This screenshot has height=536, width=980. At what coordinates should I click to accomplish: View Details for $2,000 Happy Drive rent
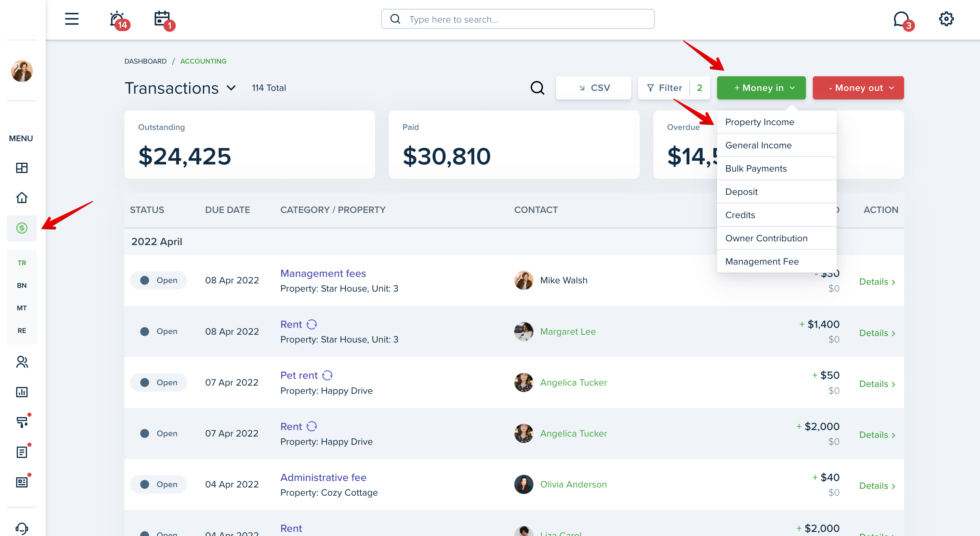pos(877,435)
